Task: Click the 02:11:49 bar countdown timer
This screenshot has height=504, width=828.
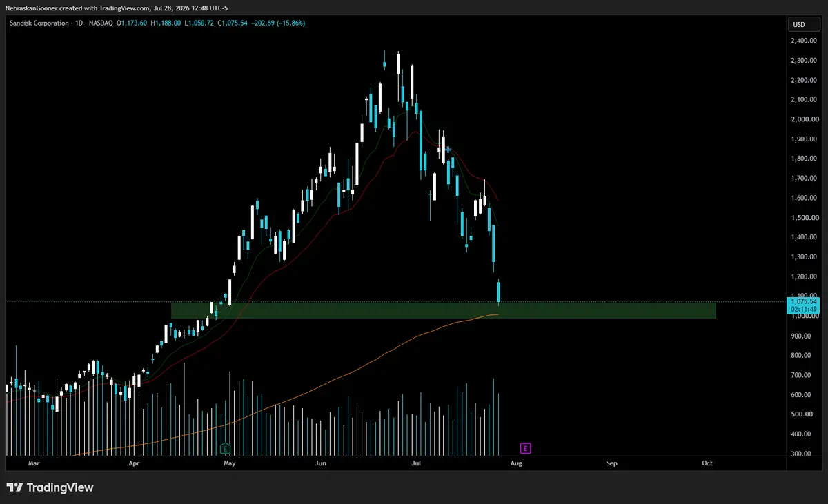Action: click(804, 310)
